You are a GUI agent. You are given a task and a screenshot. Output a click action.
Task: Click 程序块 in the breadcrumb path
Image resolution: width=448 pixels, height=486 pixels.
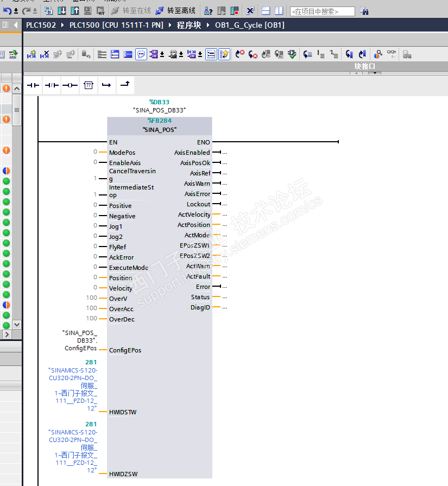click(x=188, y=25)
